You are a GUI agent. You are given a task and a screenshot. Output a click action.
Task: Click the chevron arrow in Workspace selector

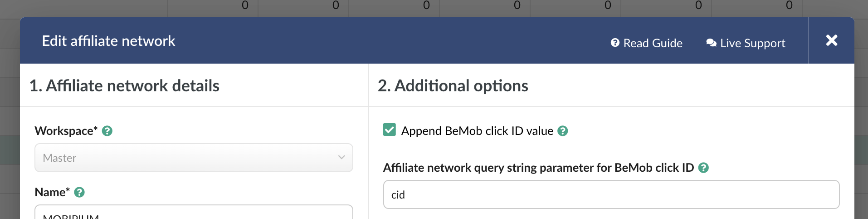tap(341, 157)
